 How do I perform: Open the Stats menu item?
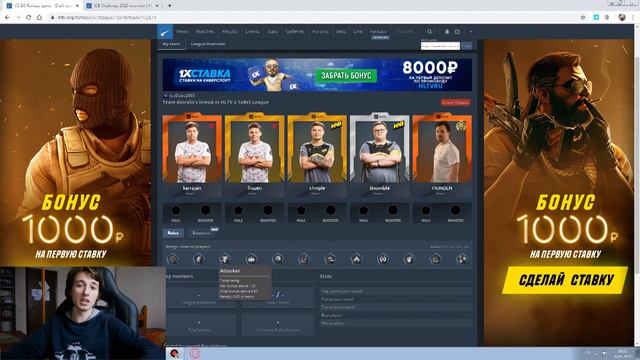click(273, 31)
